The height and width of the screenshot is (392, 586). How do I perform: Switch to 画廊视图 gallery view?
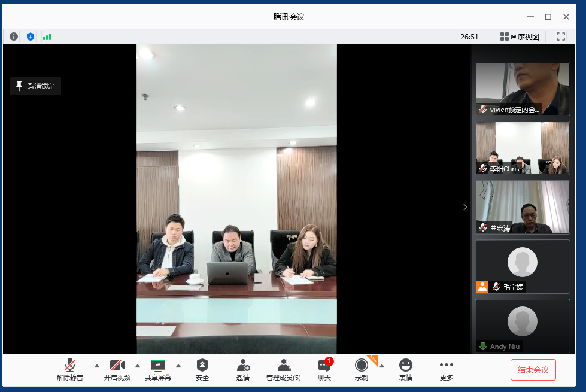pyautogui.click(x=520, y=37)
